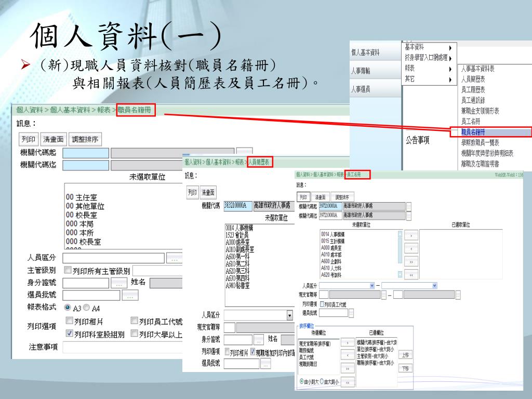Click the 機關代碼迄 input in 職員名籍冊
This screenshot has width=532, height=399.
click(x=86, y=165)
